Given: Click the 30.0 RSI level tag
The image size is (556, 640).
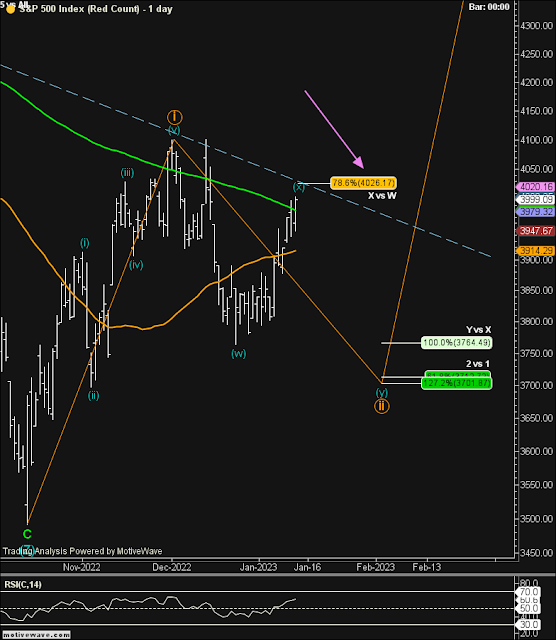Looking at the screenshot, I should pos(529,624).
